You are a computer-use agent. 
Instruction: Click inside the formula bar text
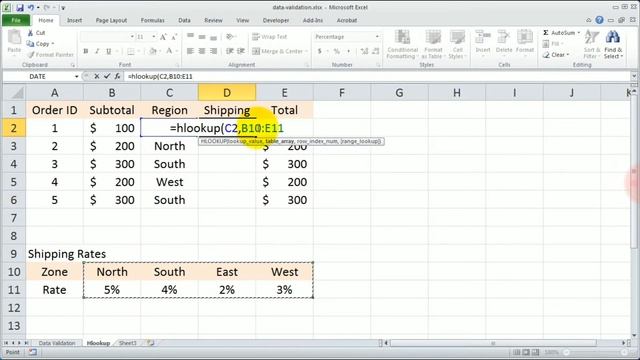pos(160,76)
